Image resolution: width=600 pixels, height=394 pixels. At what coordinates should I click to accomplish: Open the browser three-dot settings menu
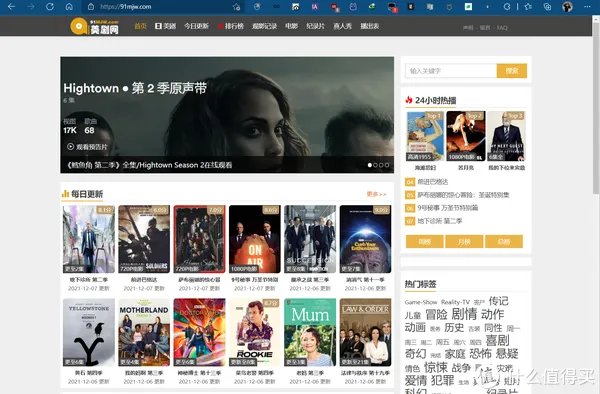pyautogui.click(x=587, y=7)
